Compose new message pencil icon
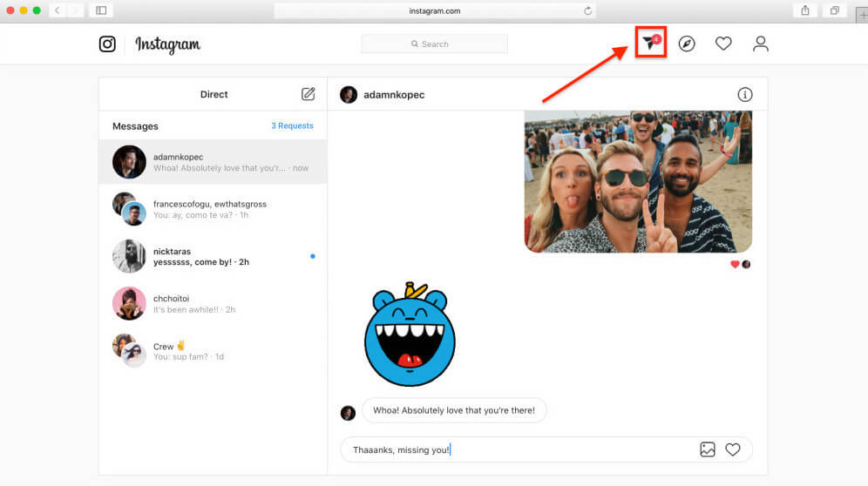 click(x=308, y=94)
